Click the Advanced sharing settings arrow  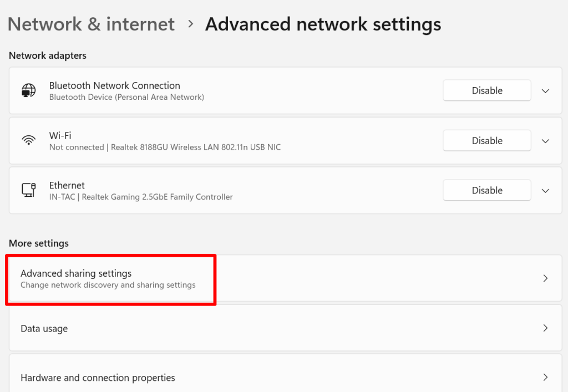coord(545,278)
